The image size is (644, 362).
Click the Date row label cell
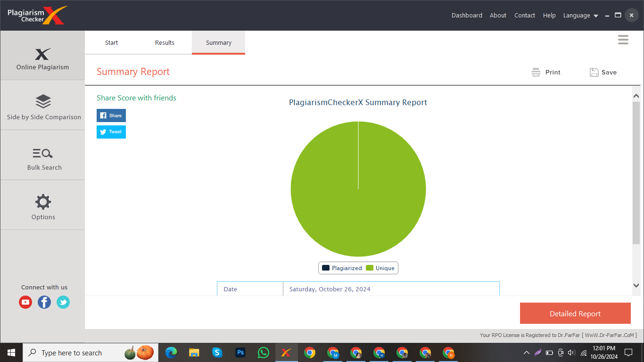[250, 289]
